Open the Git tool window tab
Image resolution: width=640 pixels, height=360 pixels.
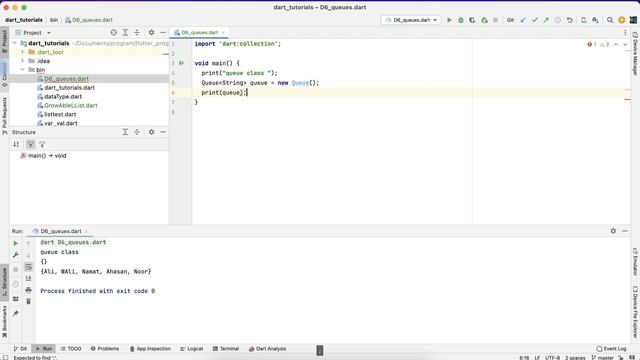pyautogui.click(x=20, y=349)
